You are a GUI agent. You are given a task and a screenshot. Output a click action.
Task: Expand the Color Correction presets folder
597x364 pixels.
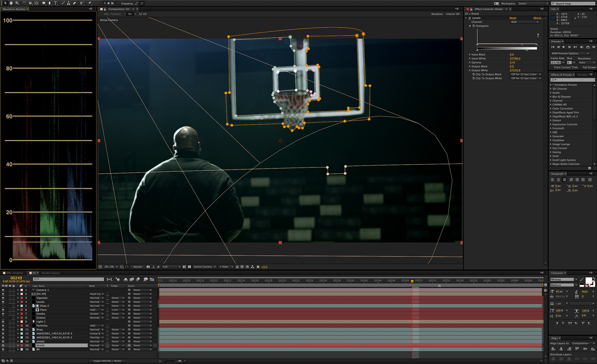pyautogui.click(x=551, y=109)
